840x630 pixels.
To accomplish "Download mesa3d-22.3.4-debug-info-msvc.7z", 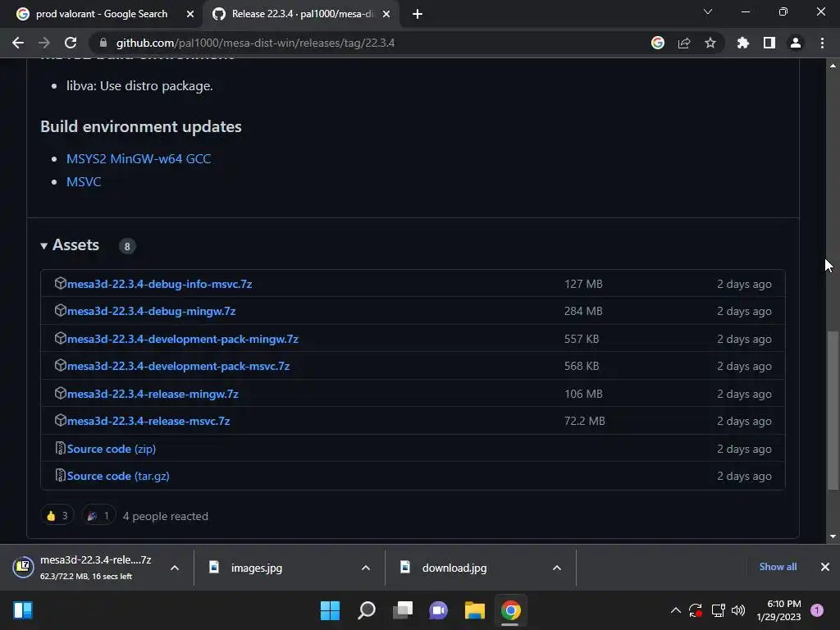I will click(160, 284).
